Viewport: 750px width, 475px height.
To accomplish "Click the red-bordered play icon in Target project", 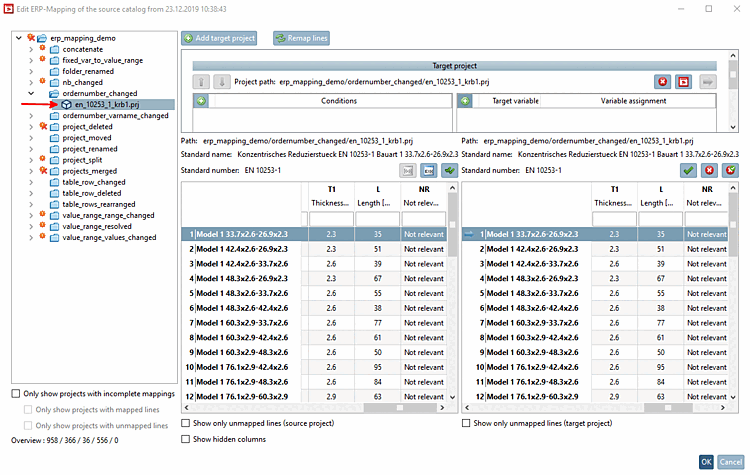I will pyautogui.click(x=684, y=81).
